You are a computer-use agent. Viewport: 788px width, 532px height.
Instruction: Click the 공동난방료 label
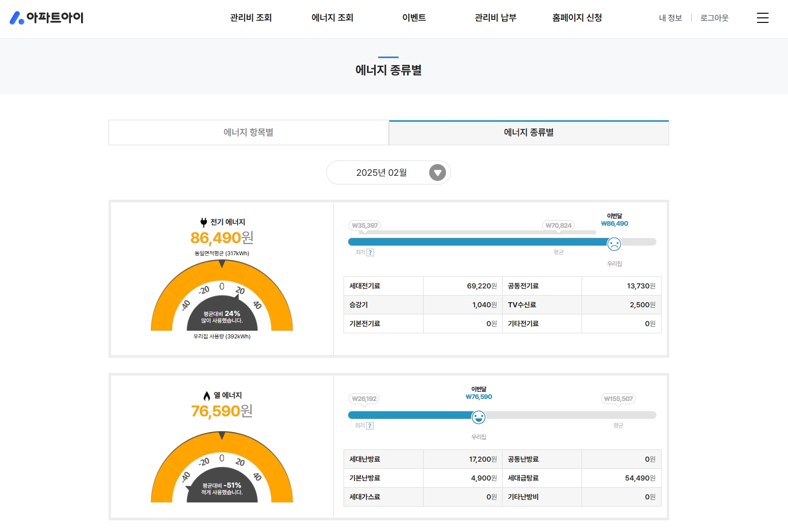pos(523,459)
